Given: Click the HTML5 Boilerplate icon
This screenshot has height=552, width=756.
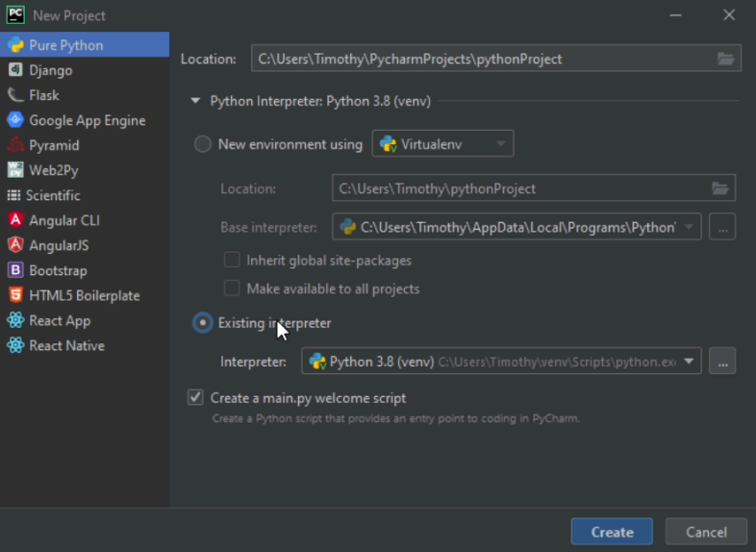Looking at the screenshot, I should tap(15, 295).
